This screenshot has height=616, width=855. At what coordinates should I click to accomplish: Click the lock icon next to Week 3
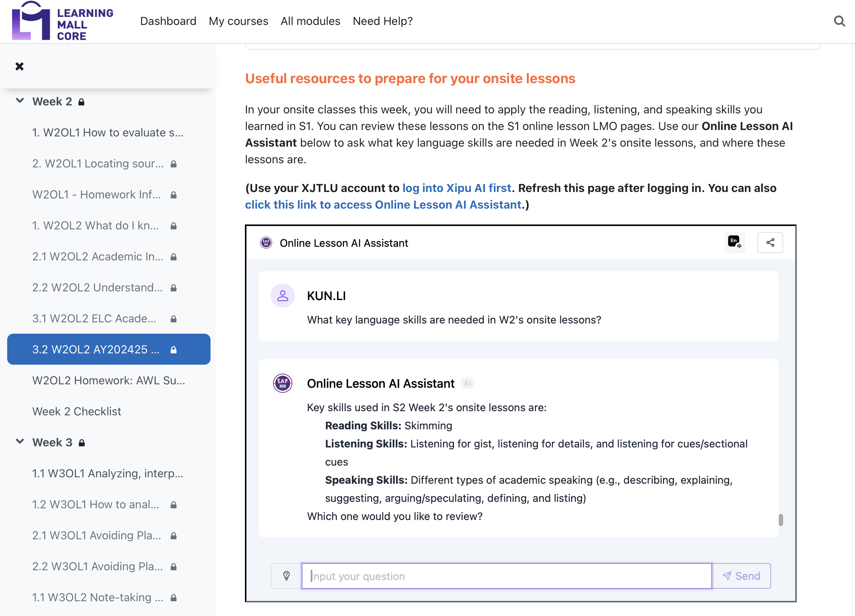(x=82, y=443)
